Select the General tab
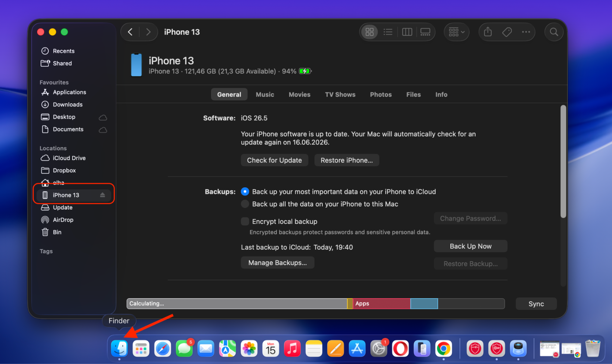The height and width of the screenshot is (364, 612). coord(229,95)
